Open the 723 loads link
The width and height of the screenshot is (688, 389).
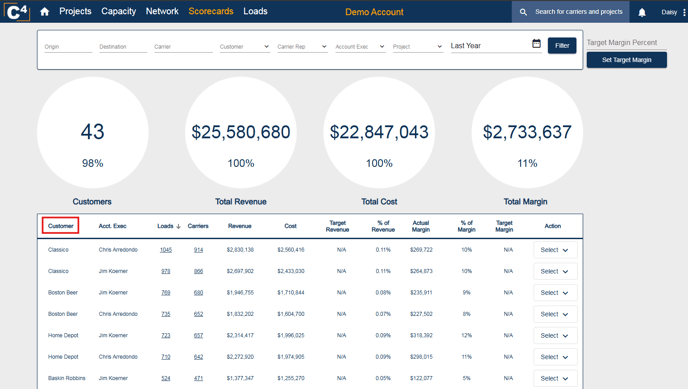pyautogui.click(x=165, y=336)
